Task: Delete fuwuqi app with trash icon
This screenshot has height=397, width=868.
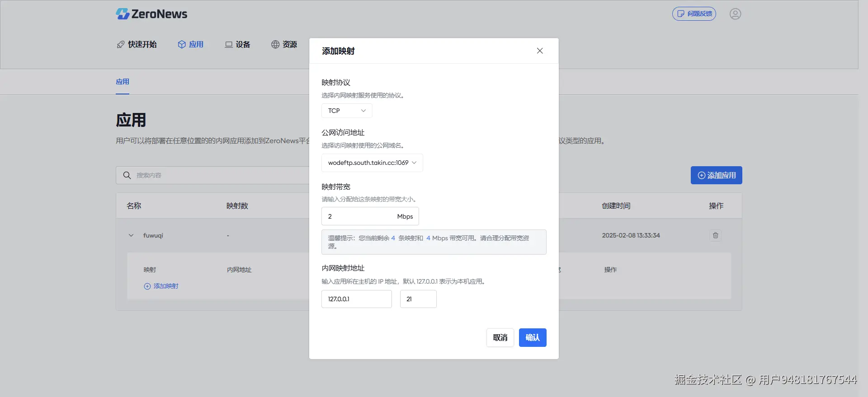Action: 715,235
